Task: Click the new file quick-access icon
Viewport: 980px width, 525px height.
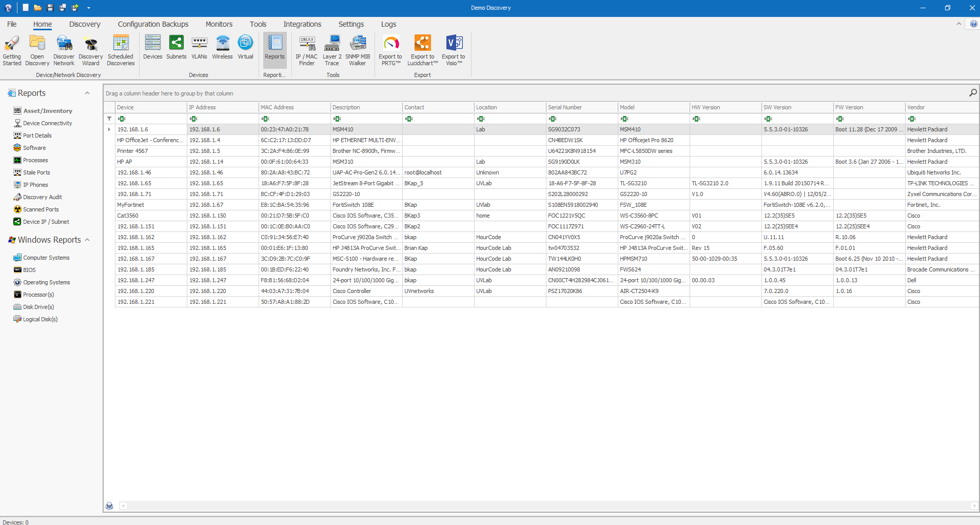Action: (26, 8)
